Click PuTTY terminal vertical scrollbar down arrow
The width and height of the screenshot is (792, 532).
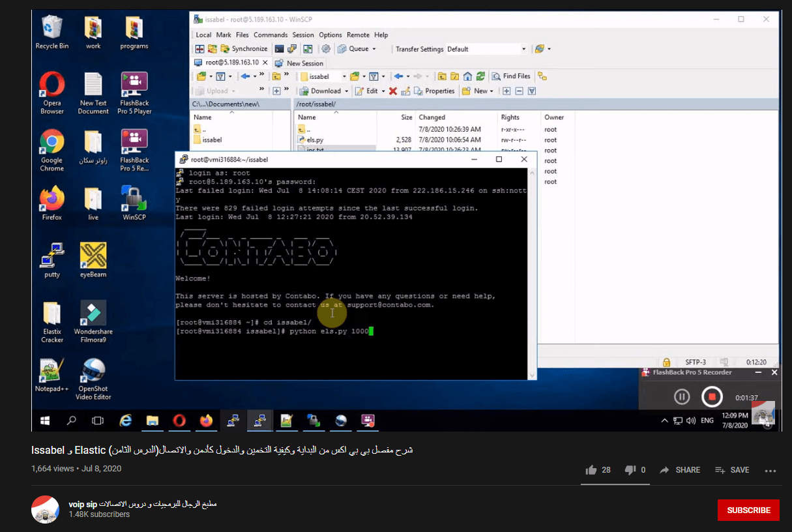coord(532,376)
